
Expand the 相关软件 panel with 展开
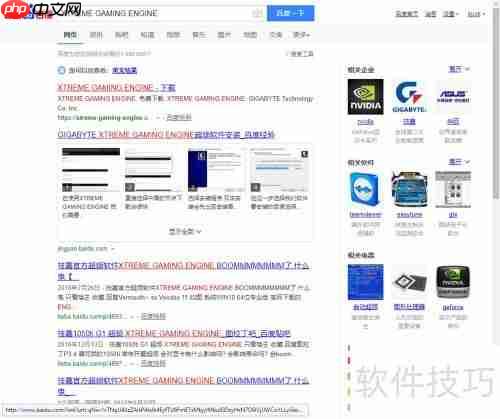tap(459, 162)
